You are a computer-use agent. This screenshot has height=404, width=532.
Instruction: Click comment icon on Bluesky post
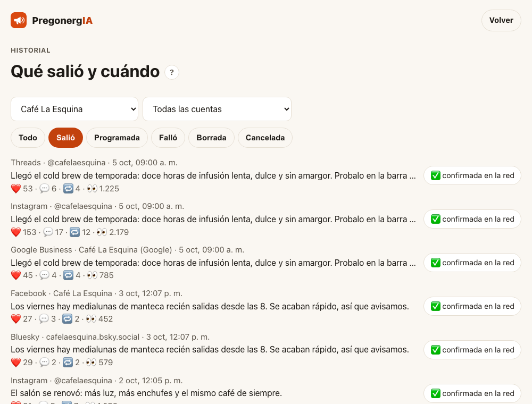[45, 363]
